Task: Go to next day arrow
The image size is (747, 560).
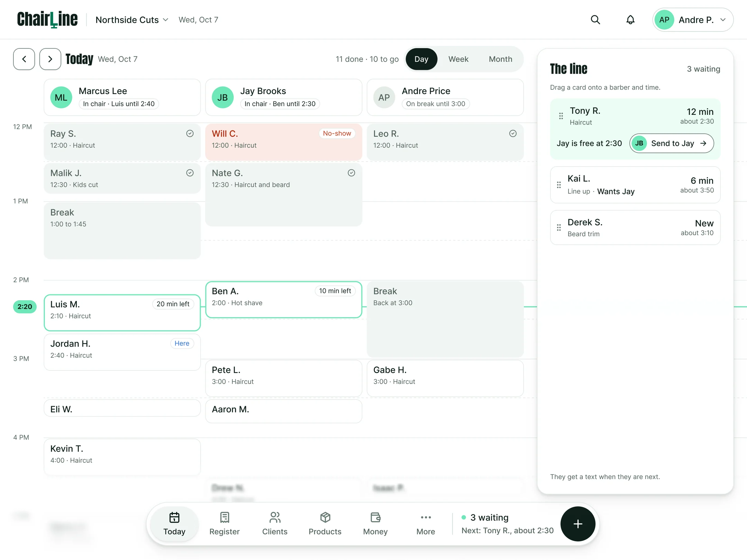Action: (x=50, y=59)
